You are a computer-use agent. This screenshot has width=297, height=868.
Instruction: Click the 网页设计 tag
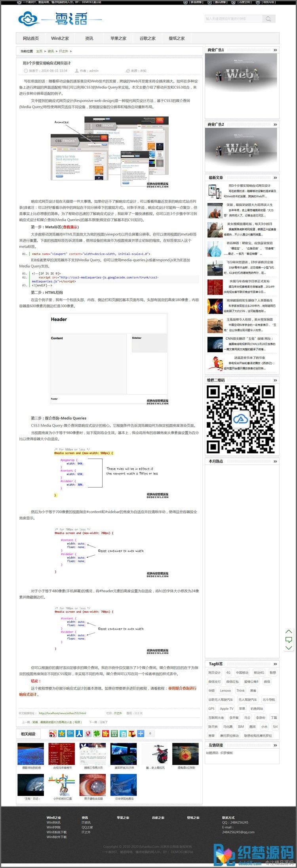coord(215,672)
